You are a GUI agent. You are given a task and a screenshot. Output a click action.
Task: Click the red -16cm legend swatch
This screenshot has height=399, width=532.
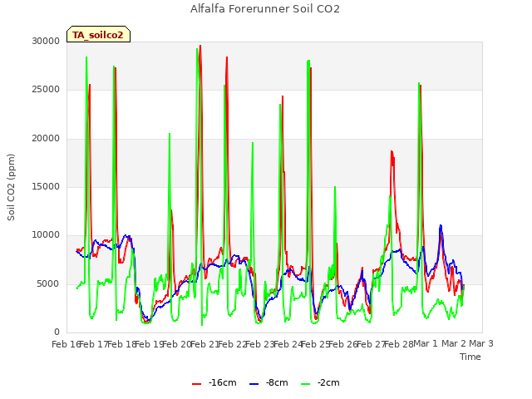click(x=196, y=383)
